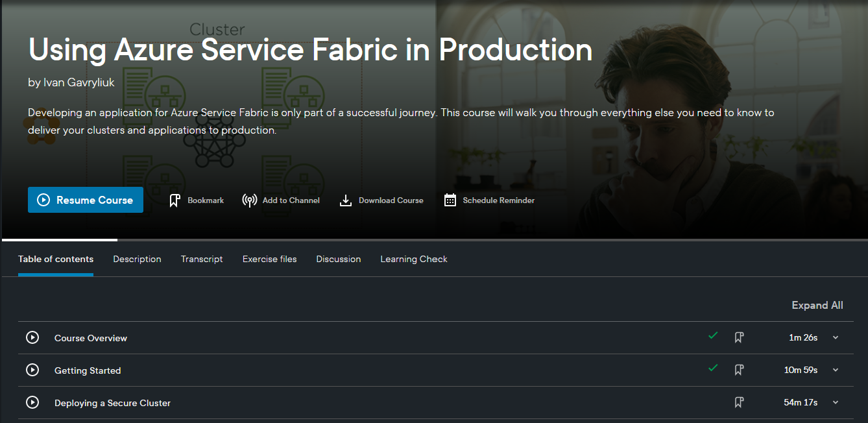The width and height of the screenshot is (868, 423).
Task: Click the Download Course label
Action: point(391,200)
